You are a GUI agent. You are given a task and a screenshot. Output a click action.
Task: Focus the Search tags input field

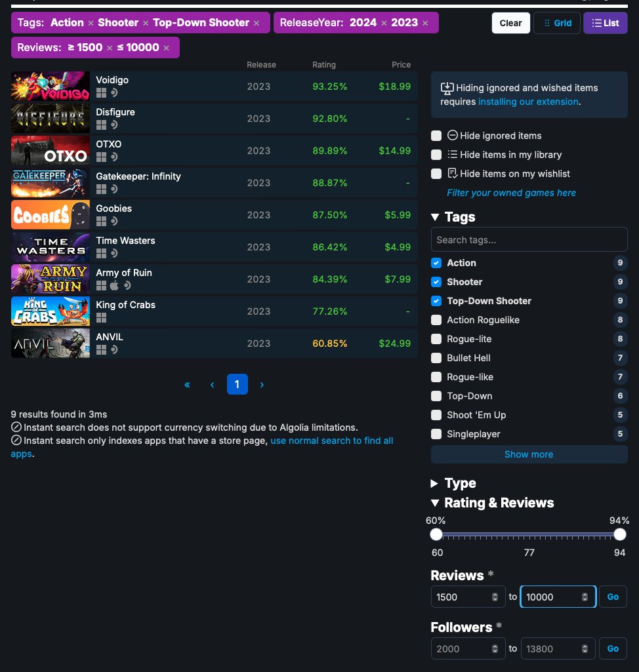529,239
